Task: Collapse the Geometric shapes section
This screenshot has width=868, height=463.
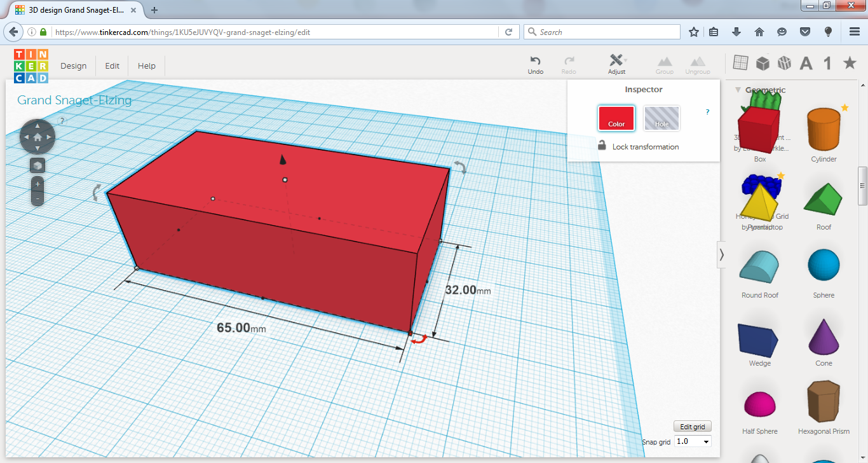Action: (x=738, y=90)
